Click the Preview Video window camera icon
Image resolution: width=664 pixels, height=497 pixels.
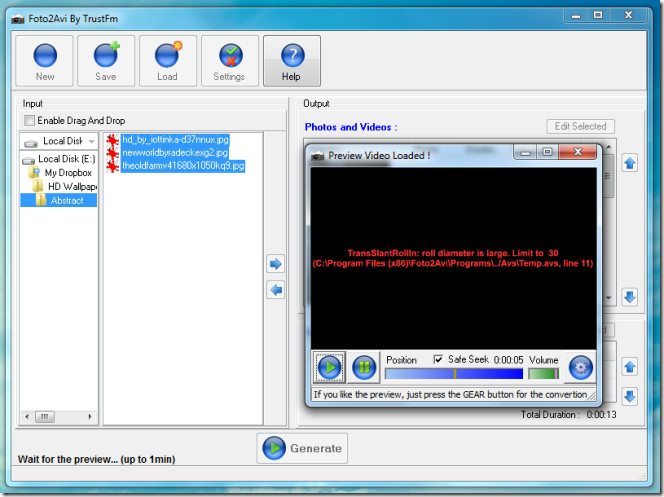pos(317,156)
